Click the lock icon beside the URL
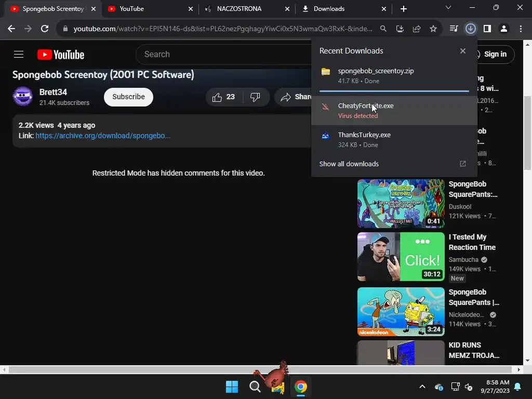 point(65,29)
